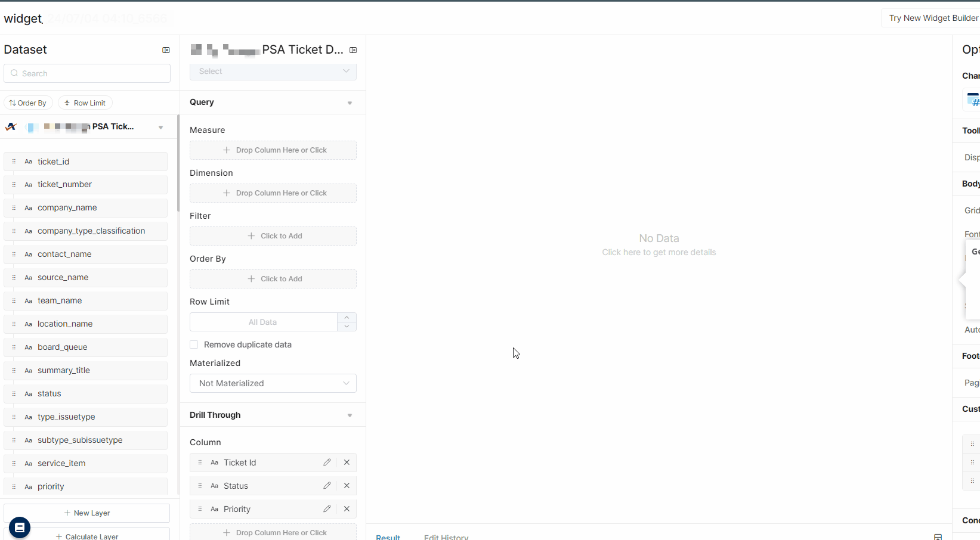Increase Row Limit with the up stepper arrow

click(x=347, y=317)
